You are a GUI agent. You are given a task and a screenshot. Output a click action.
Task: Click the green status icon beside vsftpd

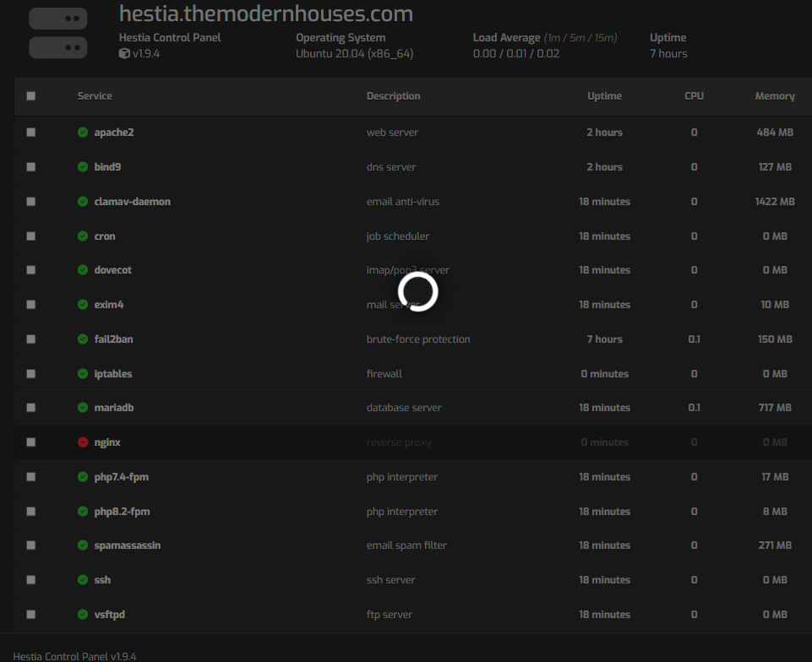click(x=83, y=615)
